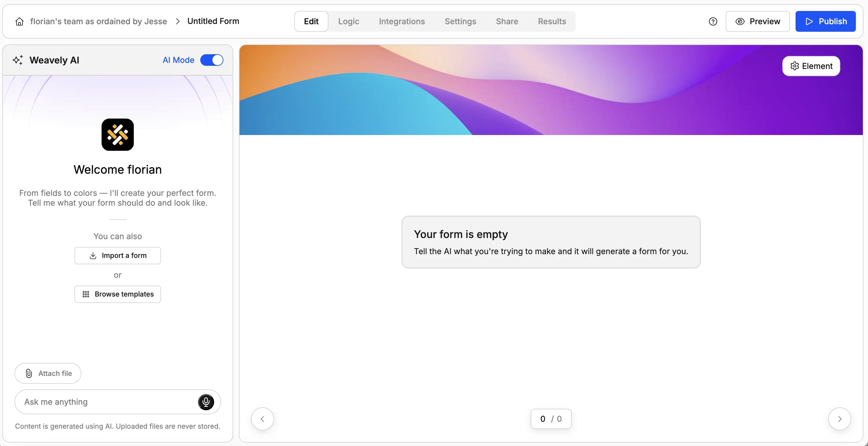Screen dimensions: 868x446
Task: Open the Browse templates grid option
Action: click(117, 294)
